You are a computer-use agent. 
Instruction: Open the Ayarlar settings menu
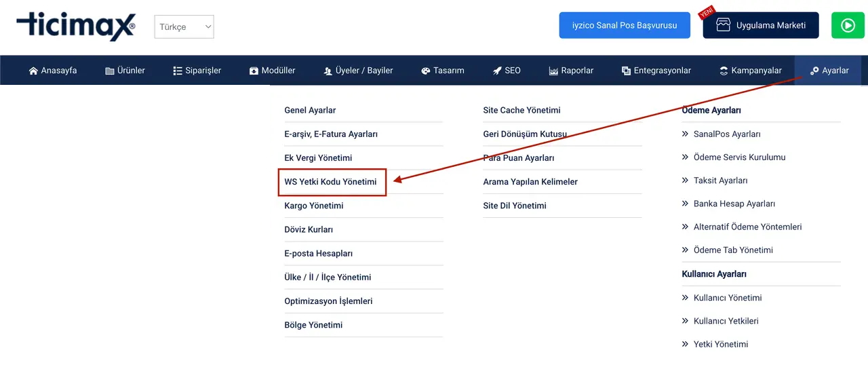(x=829, y=71)
